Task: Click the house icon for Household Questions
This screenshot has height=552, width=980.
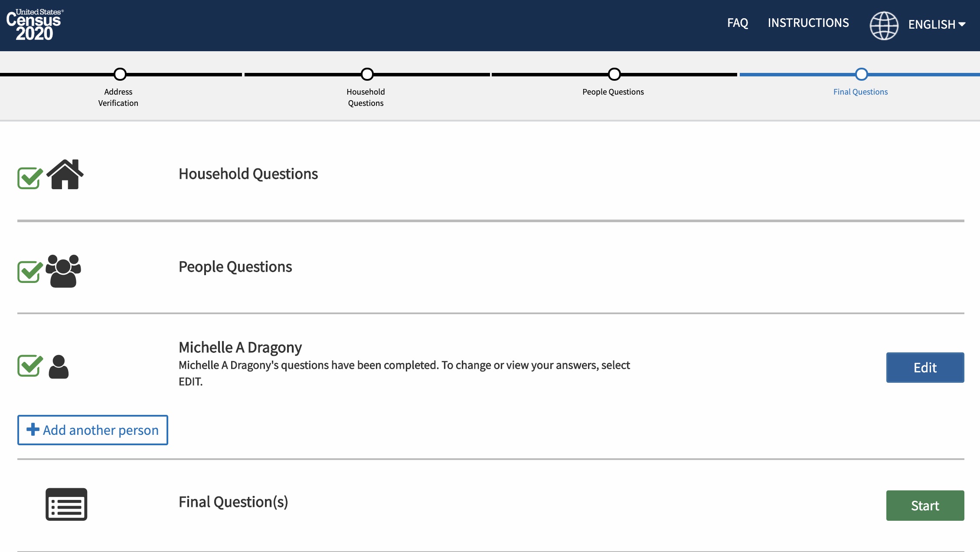Action: (x=65, y=174)
